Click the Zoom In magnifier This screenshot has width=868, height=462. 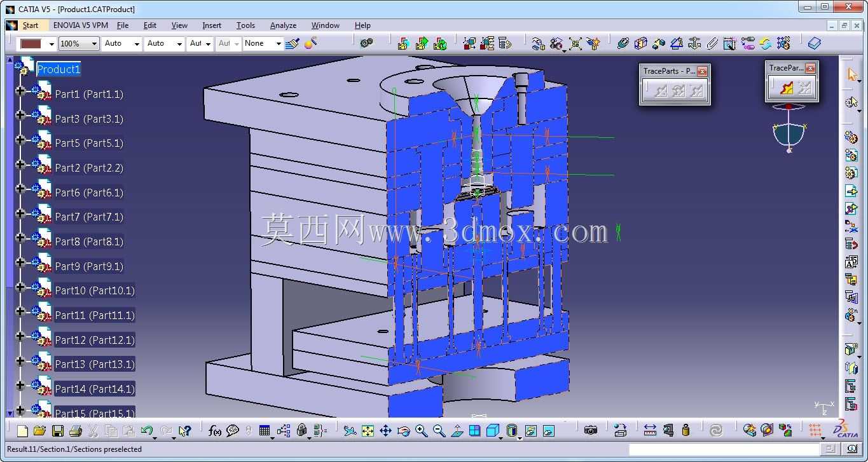coord(421,431)
